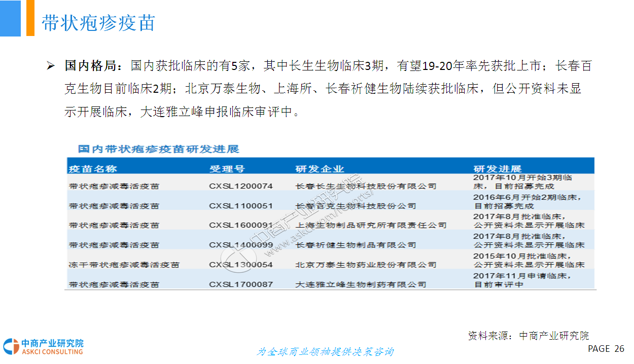Click the blue square block at top-left
Viewport: 634px width, 364px height.
[10, 18]
